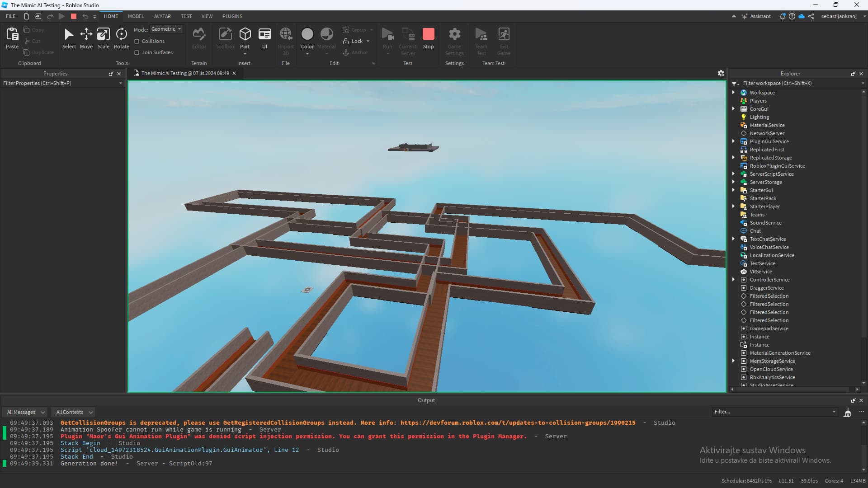
Task: Open the All Messages filter dropdown
Action: (25, 412)
